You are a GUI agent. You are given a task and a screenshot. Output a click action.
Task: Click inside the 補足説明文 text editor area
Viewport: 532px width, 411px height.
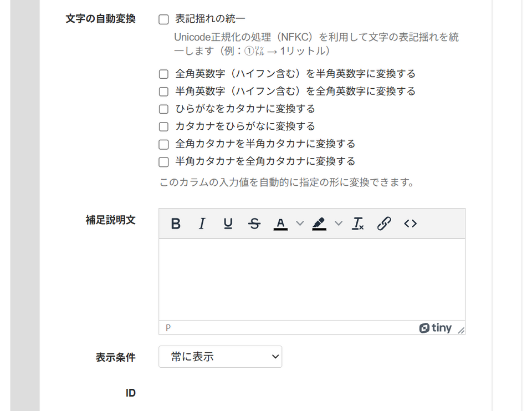click(311, 279)
